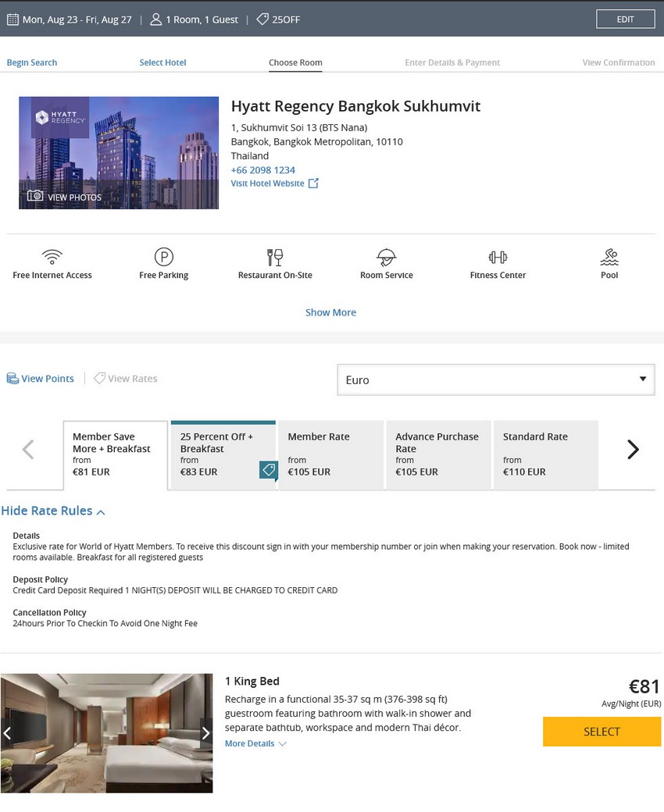Click the Hyatt Regency logo on the photo
Screen dimensions: 664x812
pyautogui.click(x=60, y=118)
